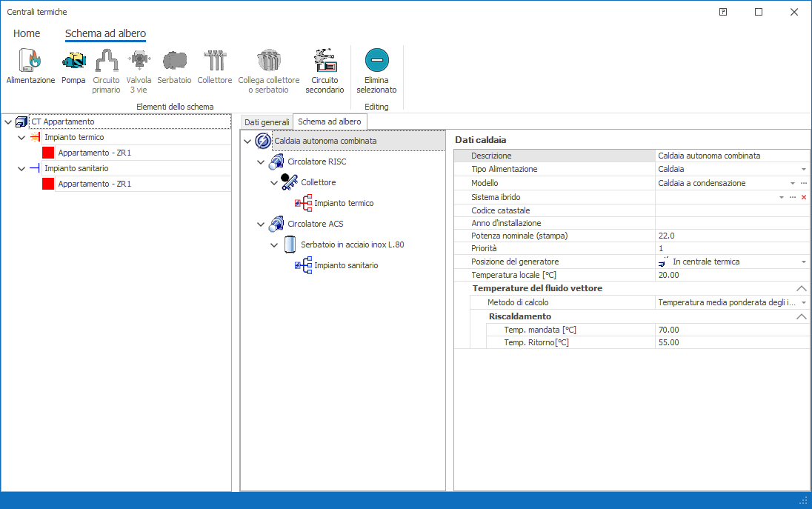Click red swatch under Impianto termico
The image size is (812, 509).
(x=48, y=153)
